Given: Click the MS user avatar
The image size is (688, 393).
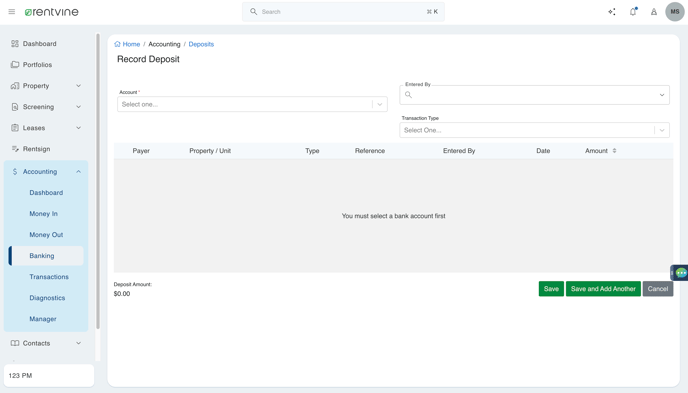Looking at the screenshot, I should (x=675, y=12).
